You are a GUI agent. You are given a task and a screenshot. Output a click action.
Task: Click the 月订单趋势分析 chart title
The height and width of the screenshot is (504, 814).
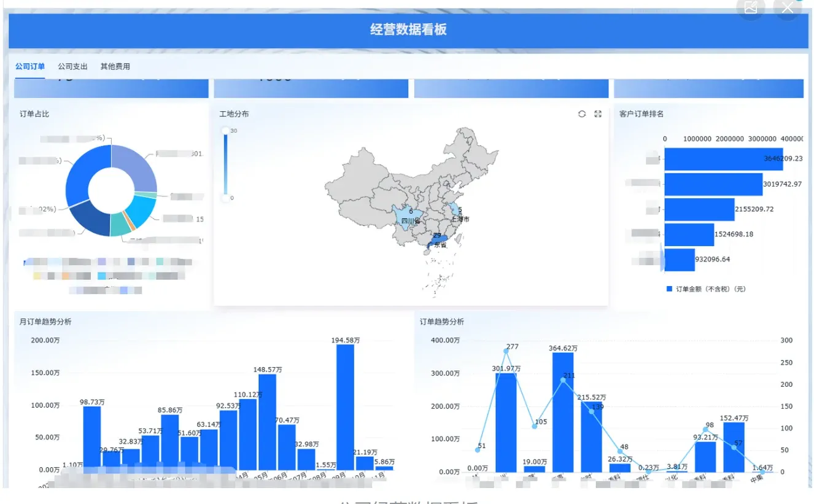click(45, 322)
